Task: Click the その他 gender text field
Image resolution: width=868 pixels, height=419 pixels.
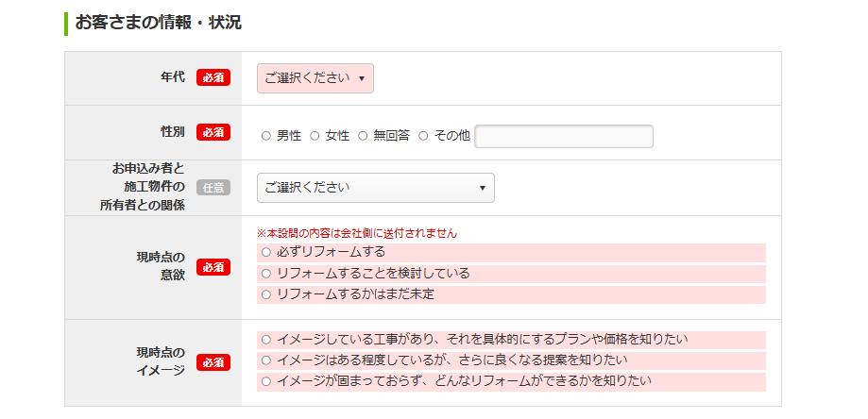Action: pyautogui.click(x=564, y=137)
